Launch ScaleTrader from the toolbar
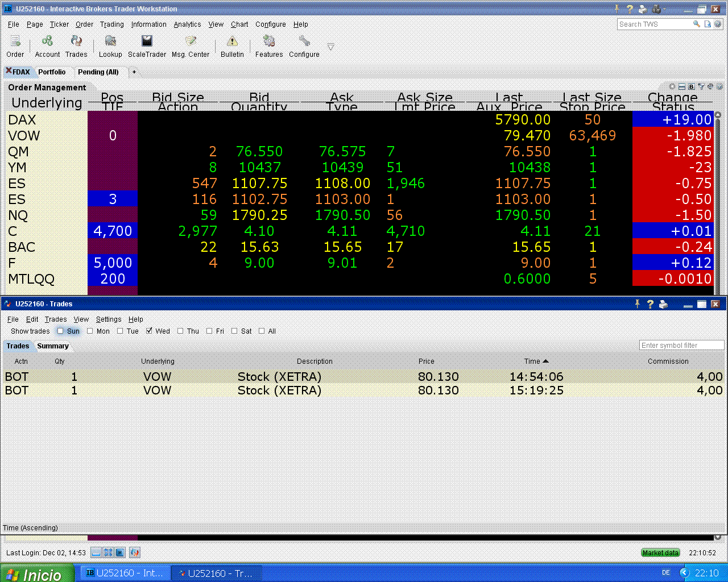This screenshot has height=582, width=728. [x=147, y=41]
